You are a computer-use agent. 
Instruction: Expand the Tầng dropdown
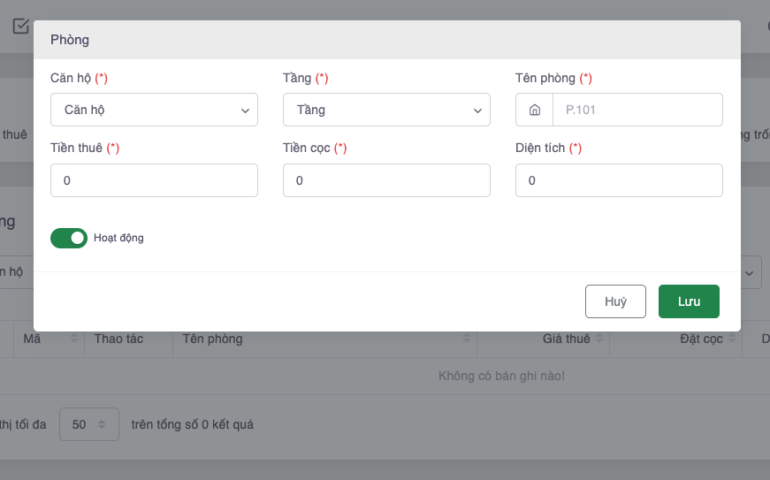(387, 110)
